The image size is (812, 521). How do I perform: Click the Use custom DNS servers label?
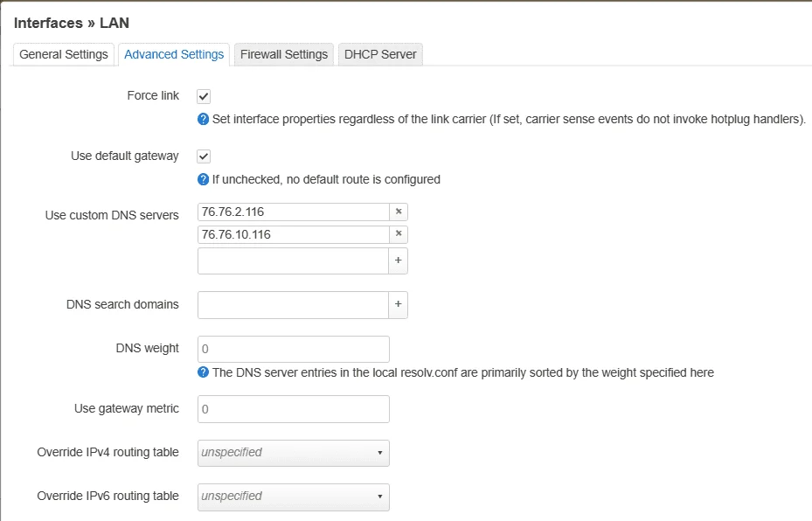click(x=112, y=215)
